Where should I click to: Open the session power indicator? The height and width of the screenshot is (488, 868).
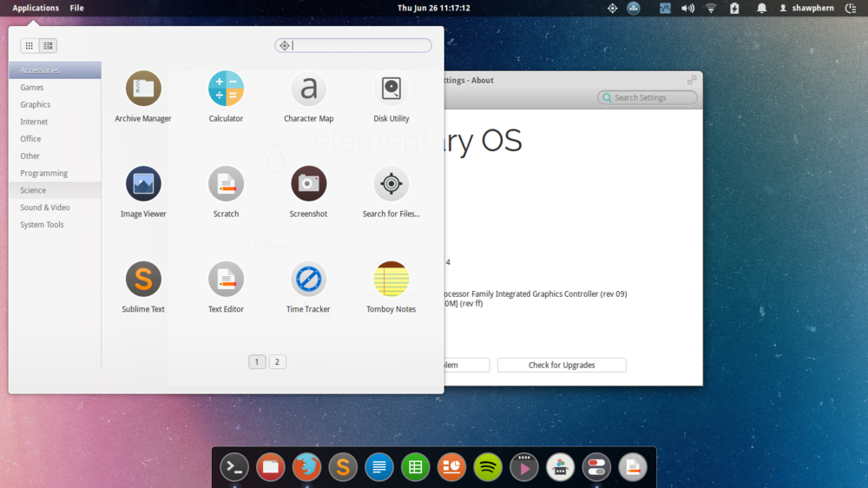click(851, 8)
